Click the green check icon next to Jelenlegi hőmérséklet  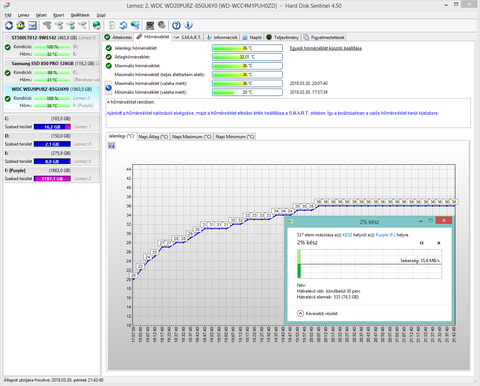point(108,48)
